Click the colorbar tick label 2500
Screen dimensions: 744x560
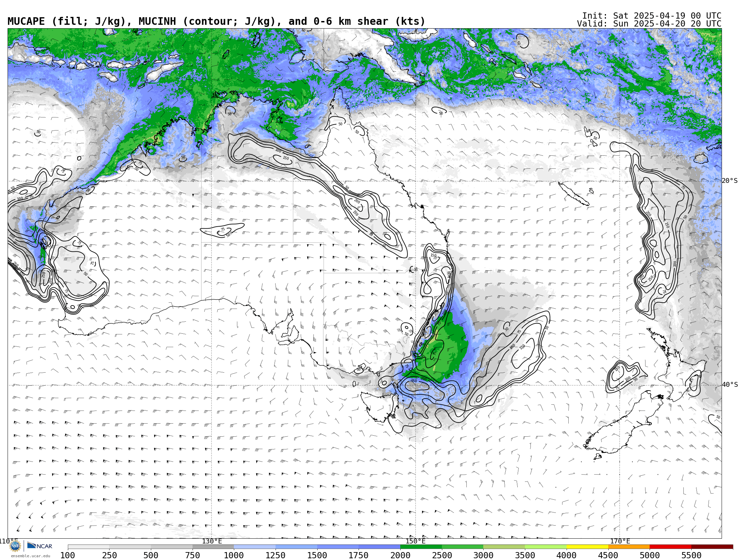[x=442, y=556]
